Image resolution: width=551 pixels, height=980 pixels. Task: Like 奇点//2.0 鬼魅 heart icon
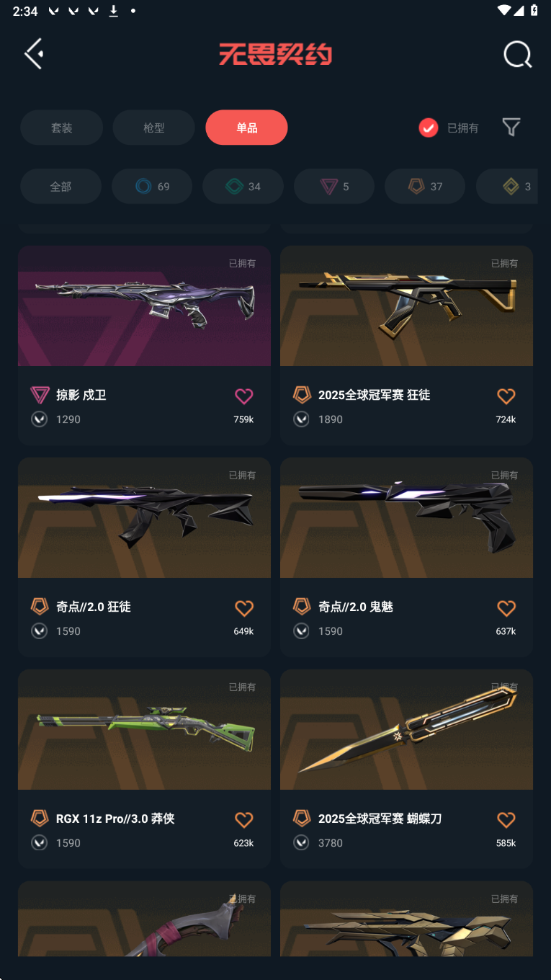[506, 607]
